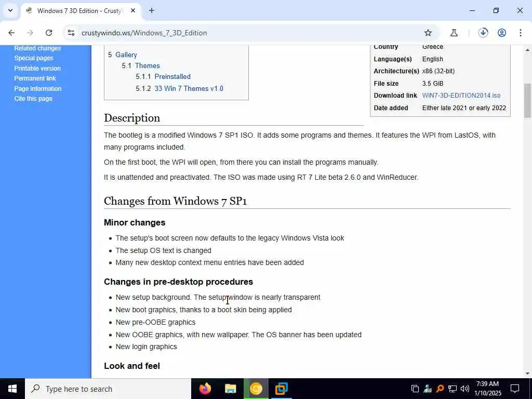Open Chrome three-dot menu
The height and width of the screenshot is (399, 532).
(x=521, y=33)
